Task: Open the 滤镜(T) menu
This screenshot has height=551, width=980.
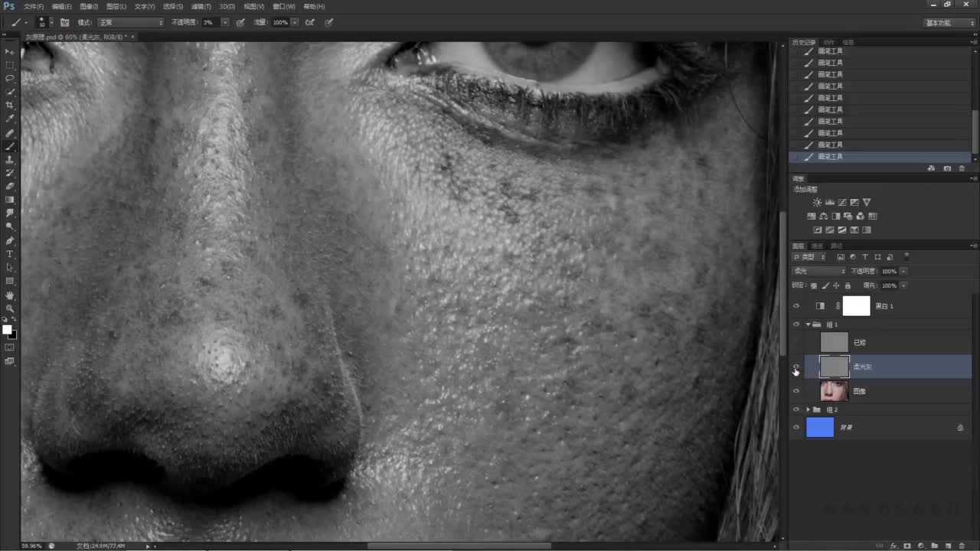Action: 201,6
